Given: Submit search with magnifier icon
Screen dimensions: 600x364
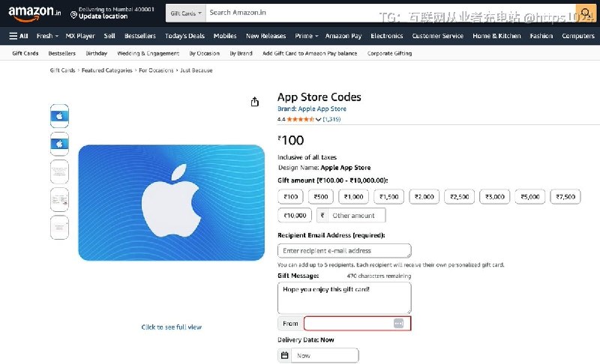Looking at the screenshot, I should pyautogui.click(x=585, y=13).
